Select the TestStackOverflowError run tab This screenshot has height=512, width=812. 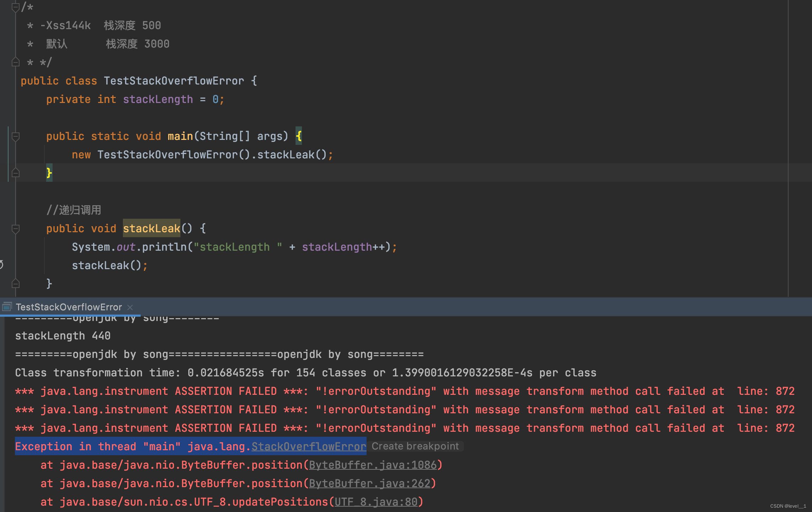[x=69, y=307]
